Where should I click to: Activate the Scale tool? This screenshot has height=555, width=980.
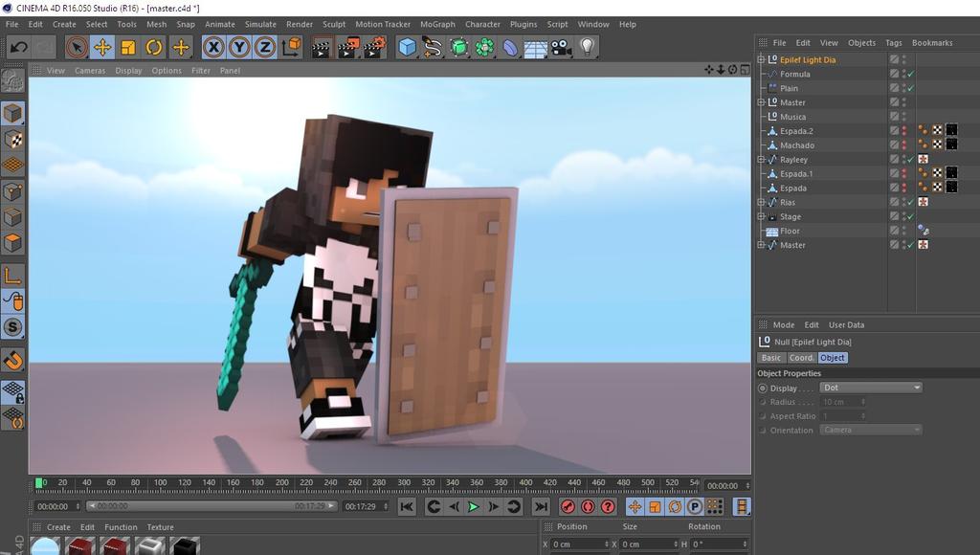(128, 47)
